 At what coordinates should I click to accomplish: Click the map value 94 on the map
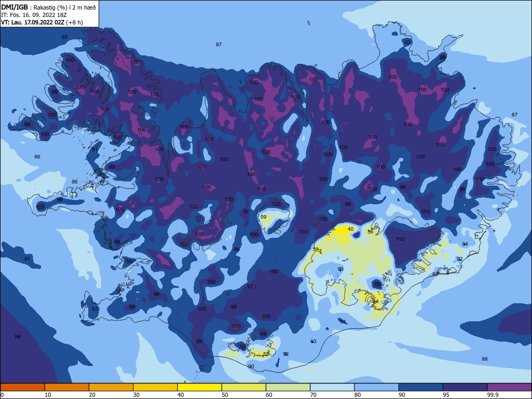[465, 244]
